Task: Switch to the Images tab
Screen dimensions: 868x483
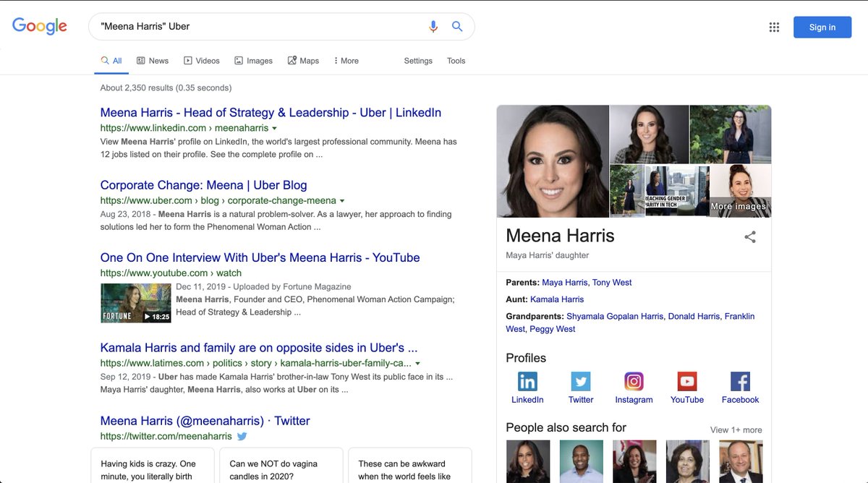Action: [253, 61]
